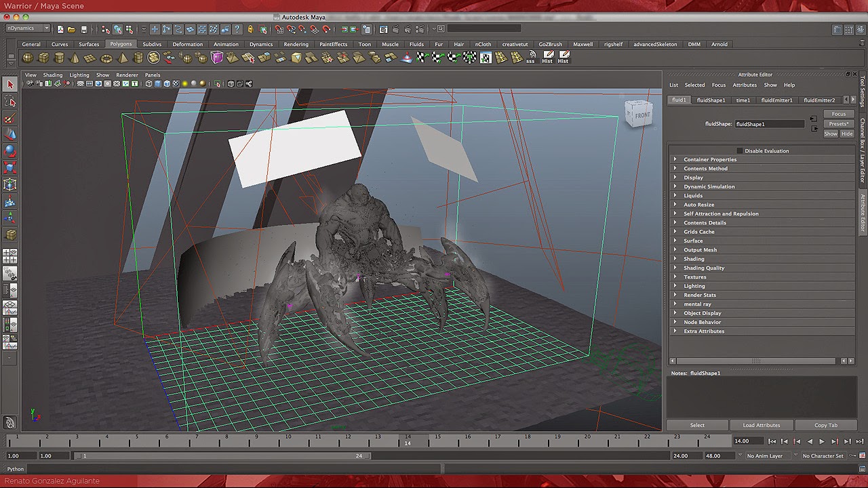Viewport: 868px width, 488px height.
Task: Select the Paint Selection tool in toolbox
Action: [10, 119]
